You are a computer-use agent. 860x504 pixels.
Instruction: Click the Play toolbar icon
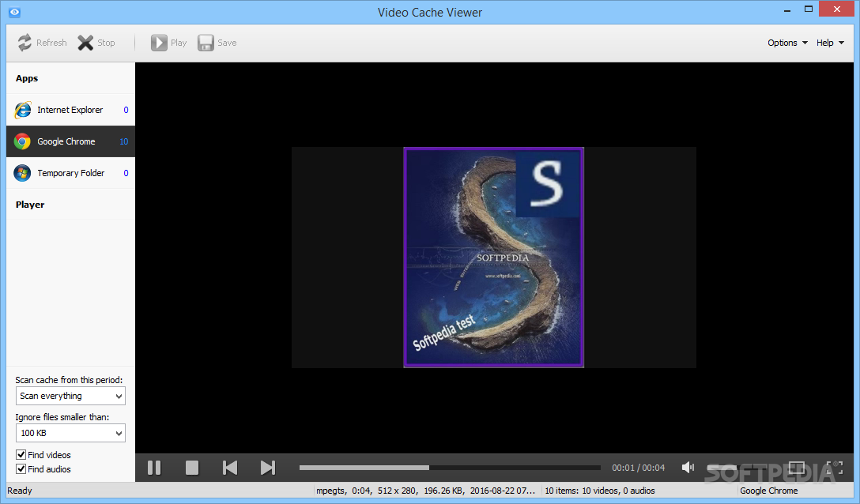159,43
